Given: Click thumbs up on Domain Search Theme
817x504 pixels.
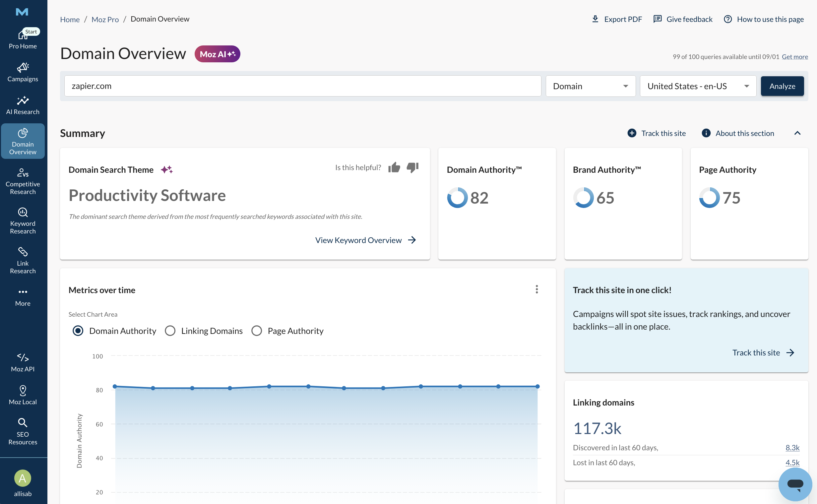Looking at the screenshot, I should [394, 167].
